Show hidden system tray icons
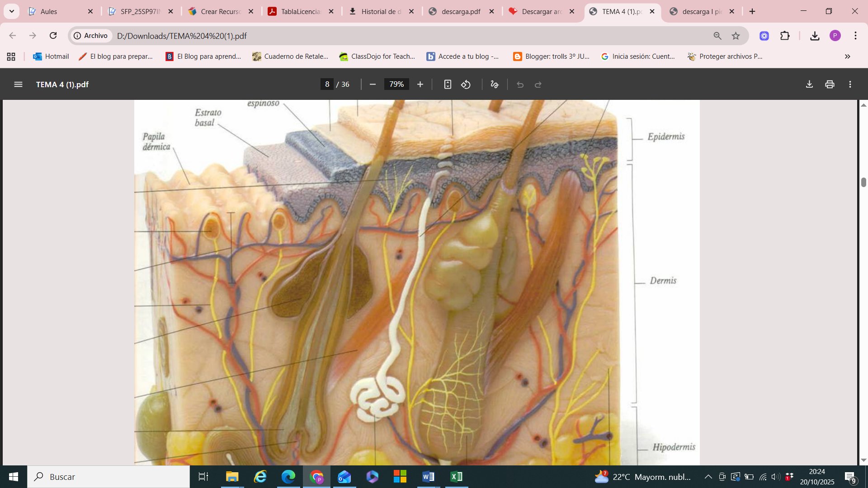 [708, 477]
